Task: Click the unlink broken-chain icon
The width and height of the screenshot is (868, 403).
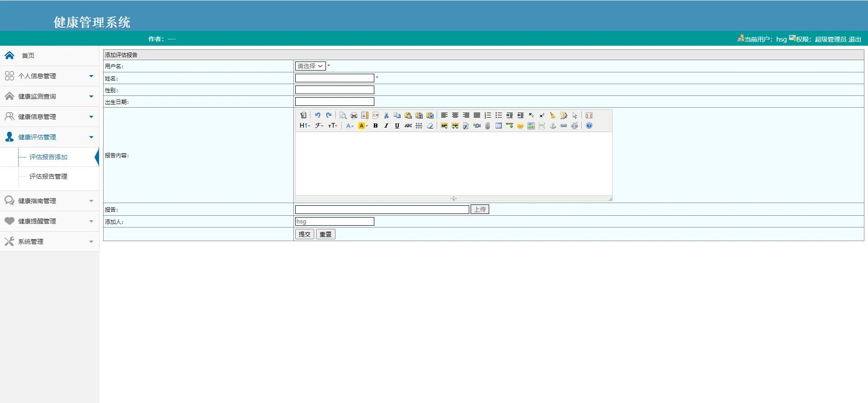Action: pos(575,126)
